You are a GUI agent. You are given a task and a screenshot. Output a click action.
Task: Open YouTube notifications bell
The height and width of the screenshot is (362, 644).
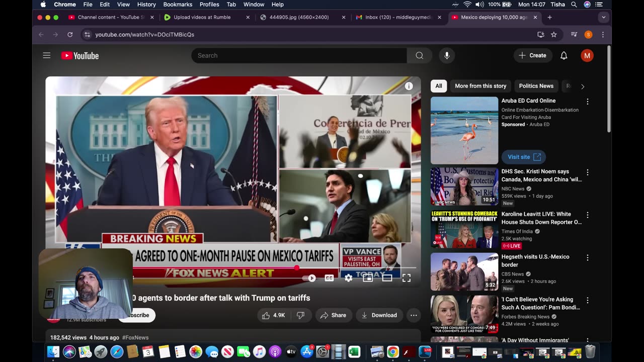point(564,55)
